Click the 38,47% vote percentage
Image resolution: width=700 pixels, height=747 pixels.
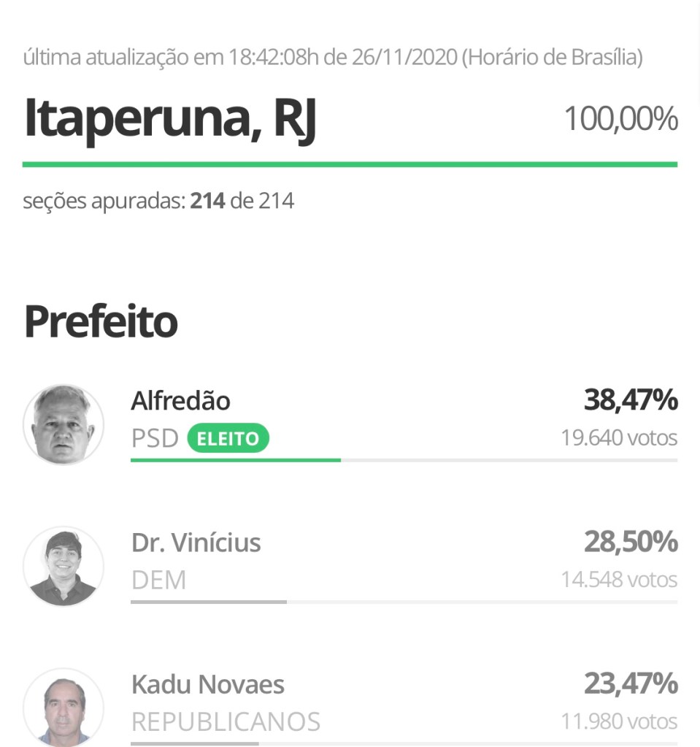(630, 400)
